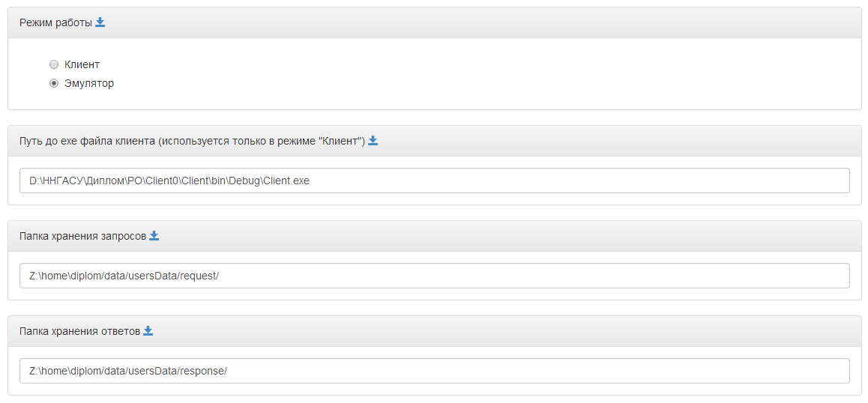This screenshot has height=403, width=868.
Task: Click empty header bar of Папка хранения ответов
Action: [x=507, y=332]
